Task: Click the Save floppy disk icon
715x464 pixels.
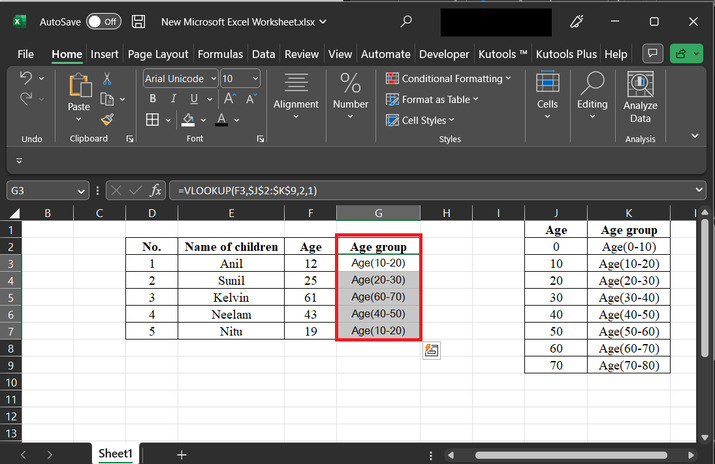Action: coord(138,21)
